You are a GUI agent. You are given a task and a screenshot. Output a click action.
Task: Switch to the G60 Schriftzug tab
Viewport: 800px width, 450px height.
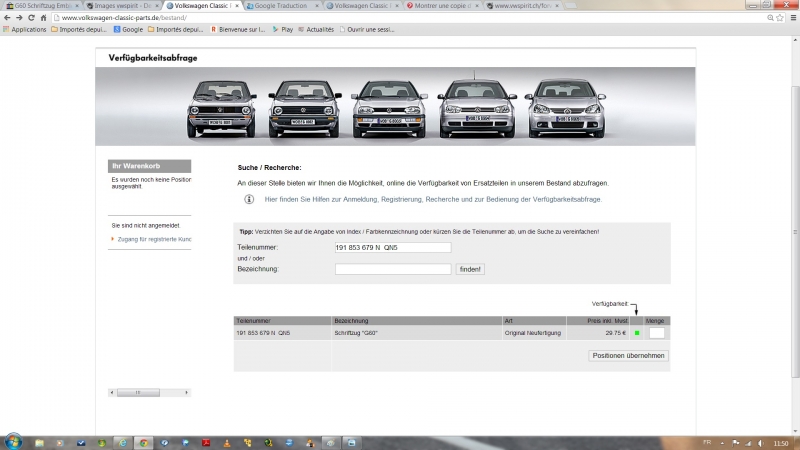40,6
